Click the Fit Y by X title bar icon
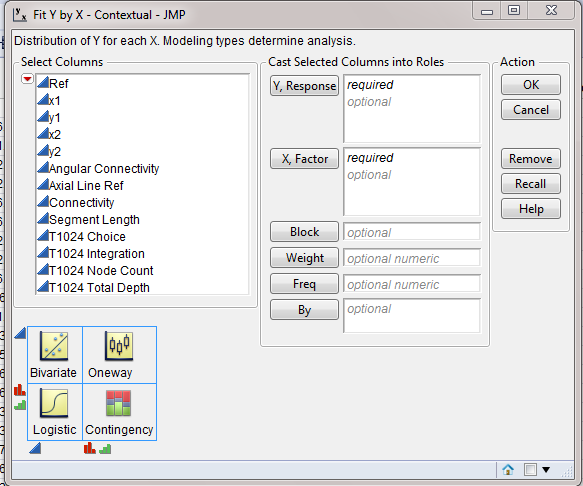583x486 pixels. (19, 15)
